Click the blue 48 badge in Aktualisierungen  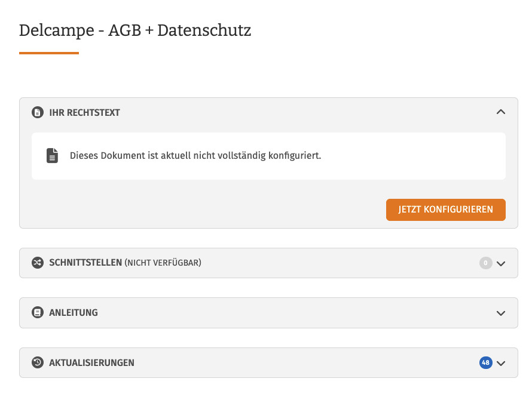point(485,362)
